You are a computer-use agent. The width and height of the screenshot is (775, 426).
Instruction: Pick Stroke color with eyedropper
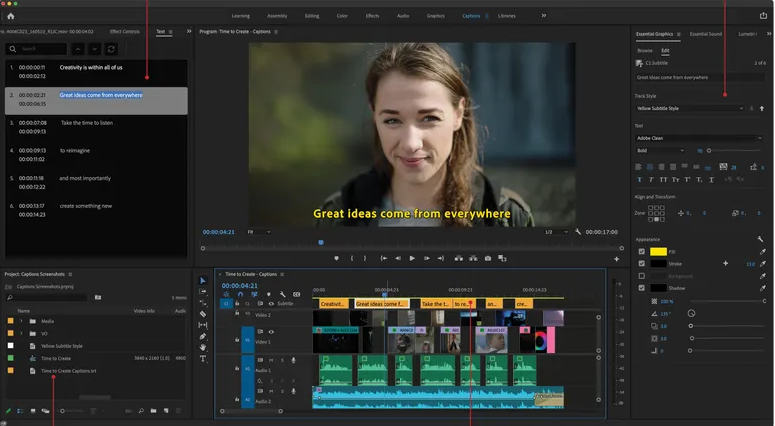(x=763, y=264)
